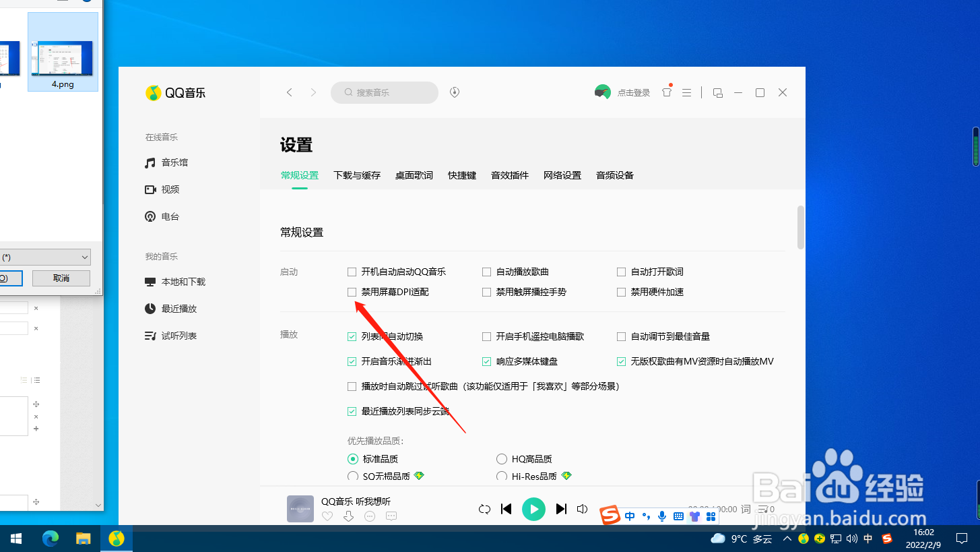The image size is (980, 552).
Task: Click 取消 in the file dialog
Action: [x=61, y=278]
